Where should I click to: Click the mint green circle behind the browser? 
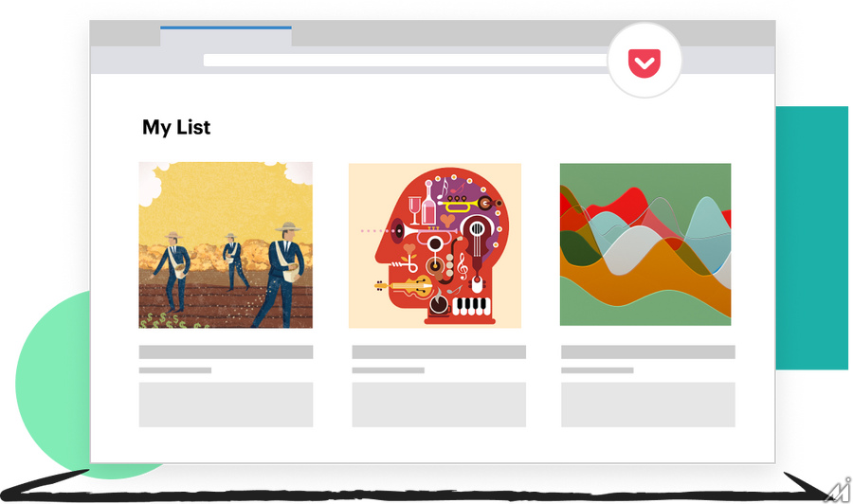pyautogui.click(x=47, y=379)
